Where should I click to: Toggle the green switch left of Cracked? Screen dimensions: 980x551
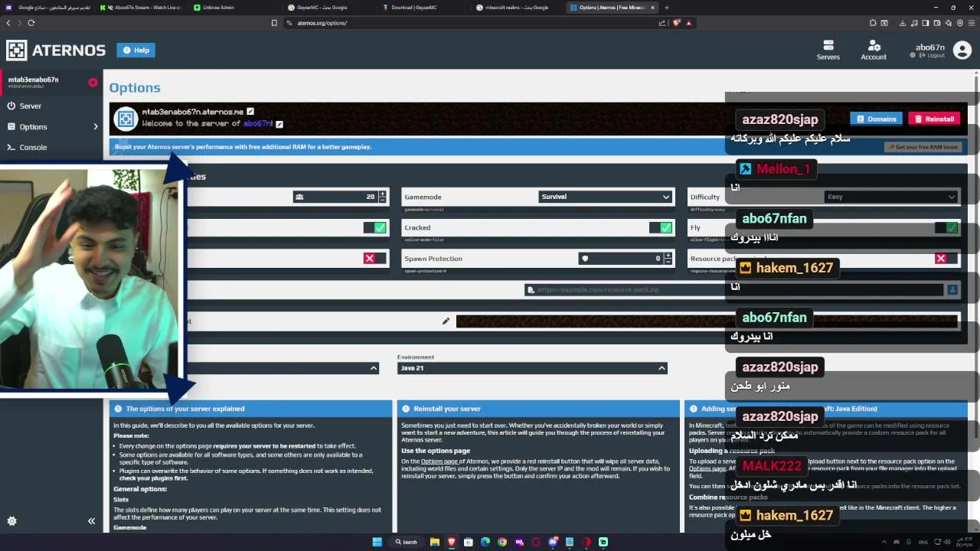pos(375,227)
